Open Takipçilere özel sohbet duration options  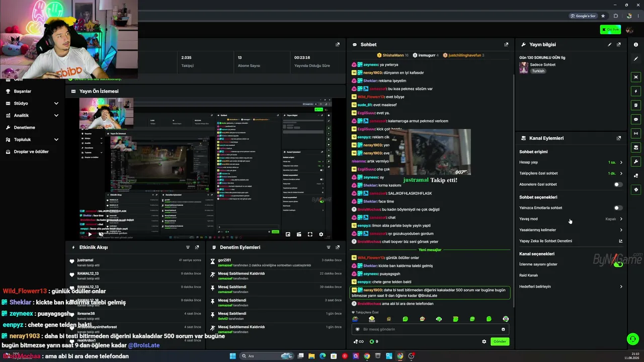pyautogui.click(x=571, y=173)
